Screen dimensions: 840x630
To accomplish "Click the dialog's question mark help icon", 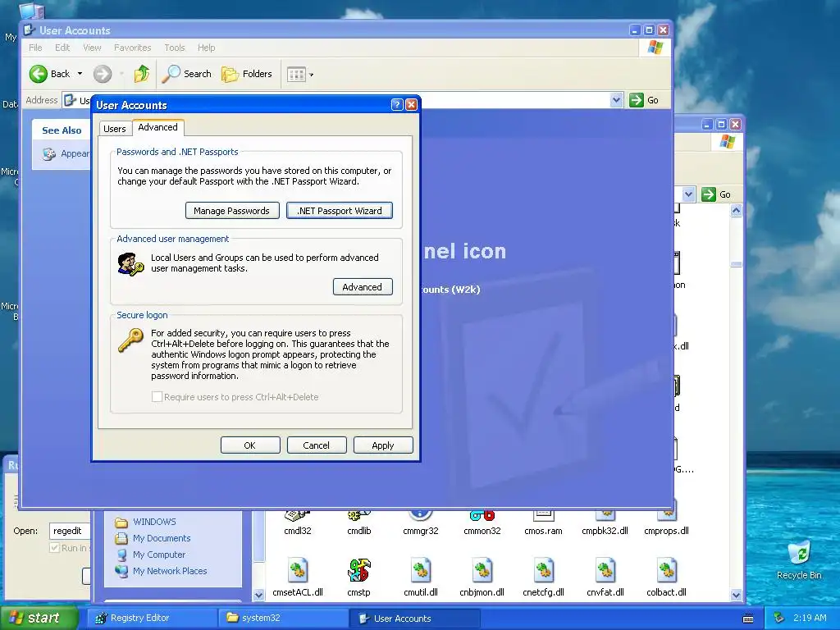I will pos(397,104).
